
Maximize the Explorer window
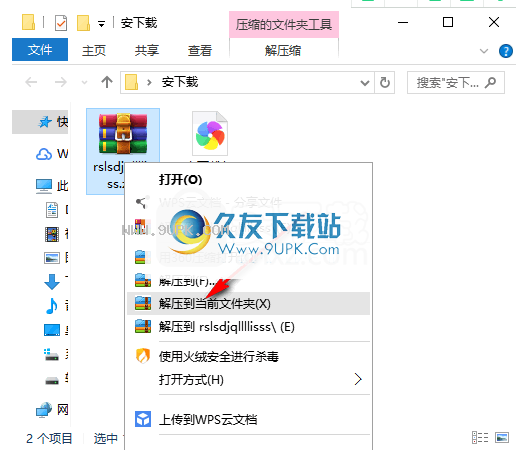point(448,23)
